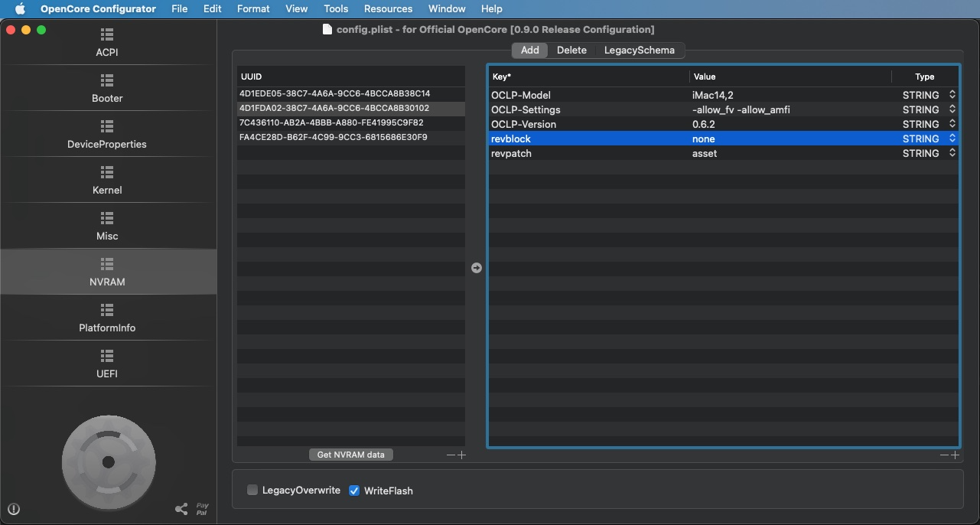The height and width of the screenshot is (525, 980).
Task: Select UUID 4D1FDA02-38C7-4A6A-9CC6-4BCCA8B30102
Action: point(351,108)
